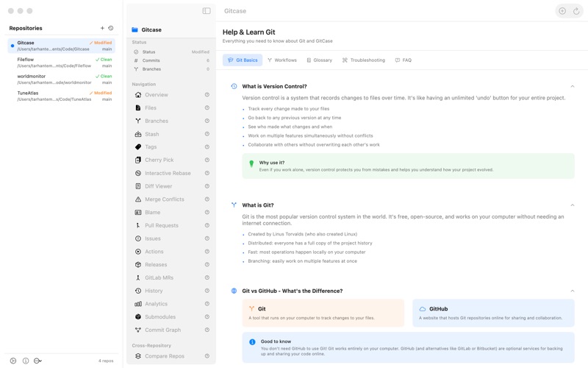Collapse the What is Git section

coord(573,205)
